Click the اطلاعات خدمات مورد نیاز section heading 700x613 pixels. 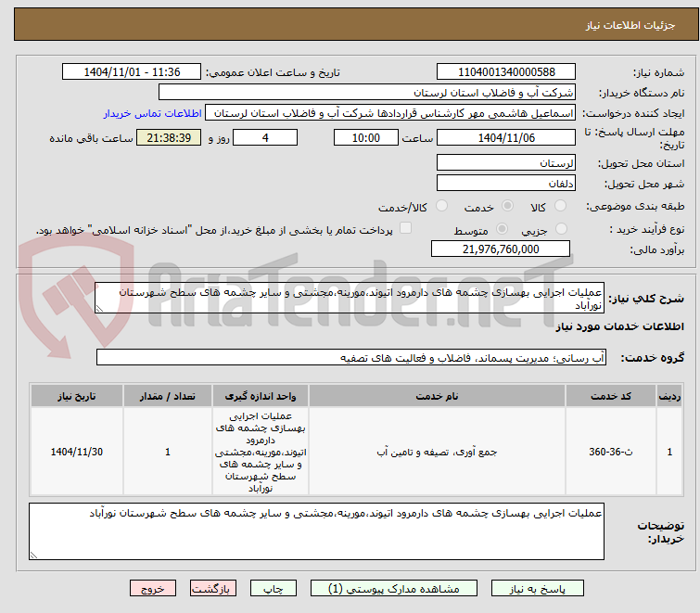[x=619, y=326]
